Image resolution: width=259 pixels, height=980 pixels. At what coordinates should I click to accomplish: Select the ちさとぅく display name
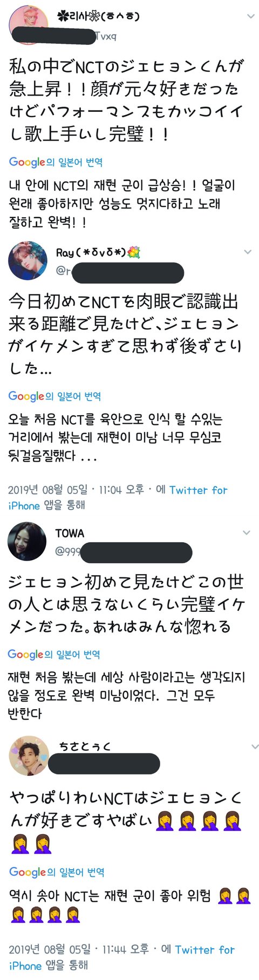[x=85, y=746]
